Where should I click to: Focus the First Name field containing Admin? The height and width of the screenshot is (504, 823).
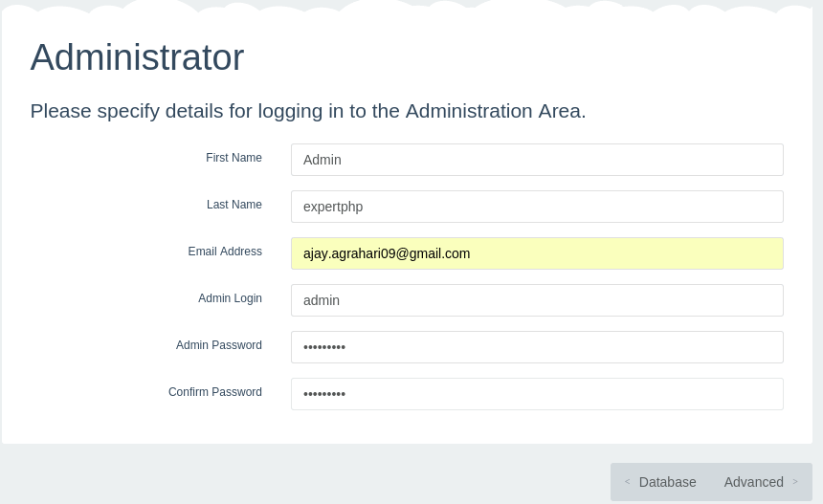(537, 160)
